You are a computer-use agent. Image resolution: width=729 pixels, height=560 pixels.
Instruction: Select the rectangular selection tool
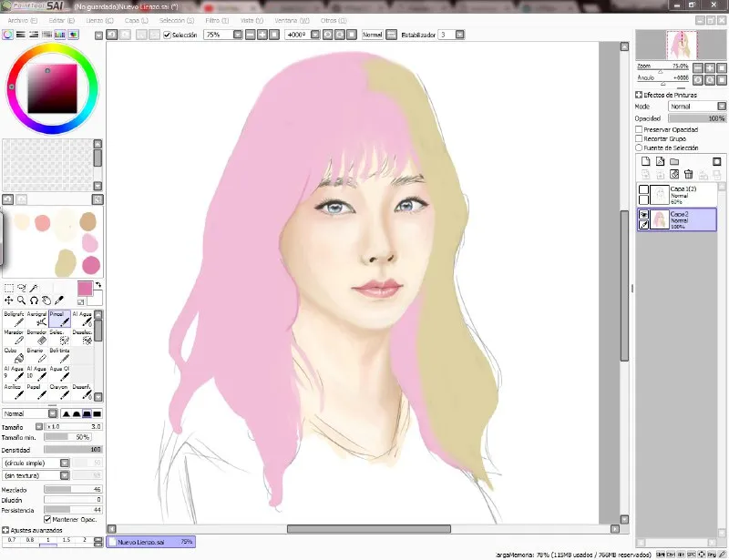[x=9, y=288]
